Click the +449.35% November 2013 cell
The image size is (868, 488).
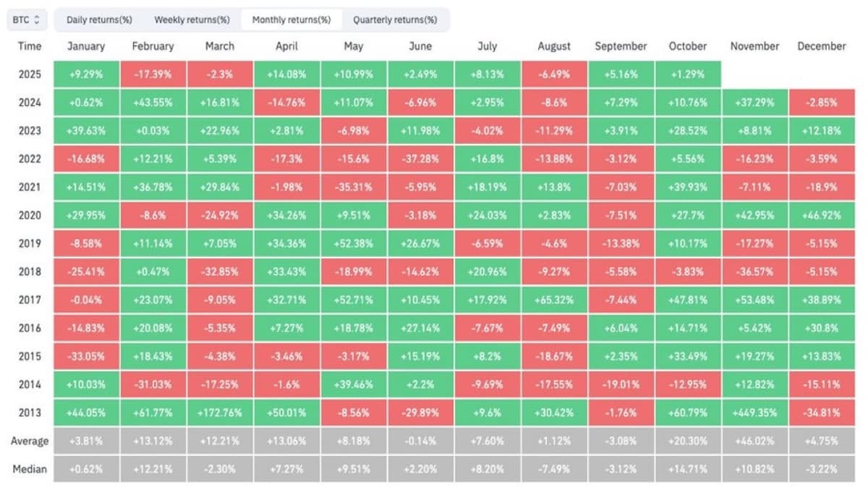(x=754, y=412)
